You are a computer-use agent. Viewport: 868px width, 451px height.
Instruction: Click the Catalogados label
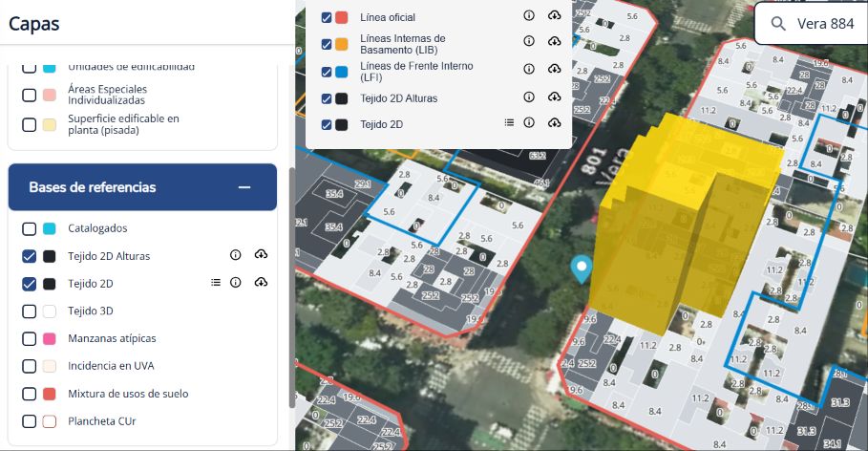click(x=97, y=228)
